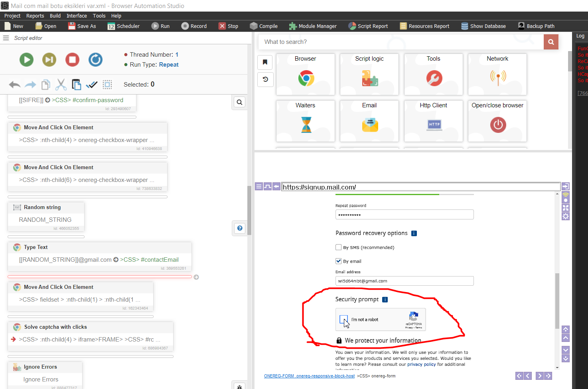588x389 pixels.
Task: Open the Network module tile
Action: tap(497, 74)
